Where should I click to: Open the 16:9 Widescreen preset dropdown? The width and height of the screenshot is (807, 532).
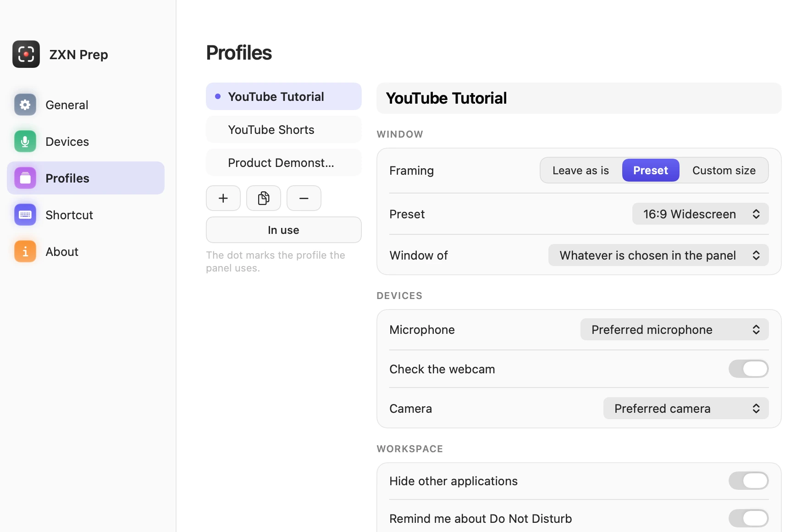coord(701,214)
